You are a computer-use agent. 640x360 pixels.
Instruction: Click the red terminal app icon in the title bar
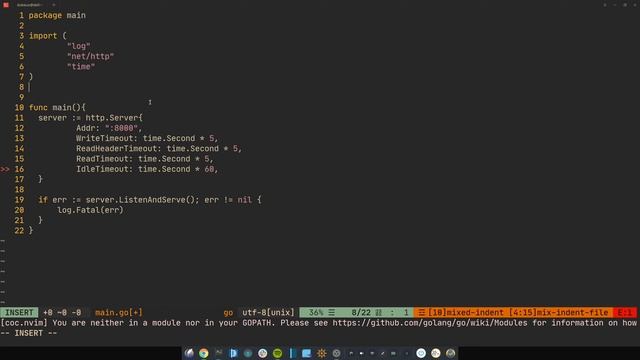pyautogui.click(x=6, y=5)
